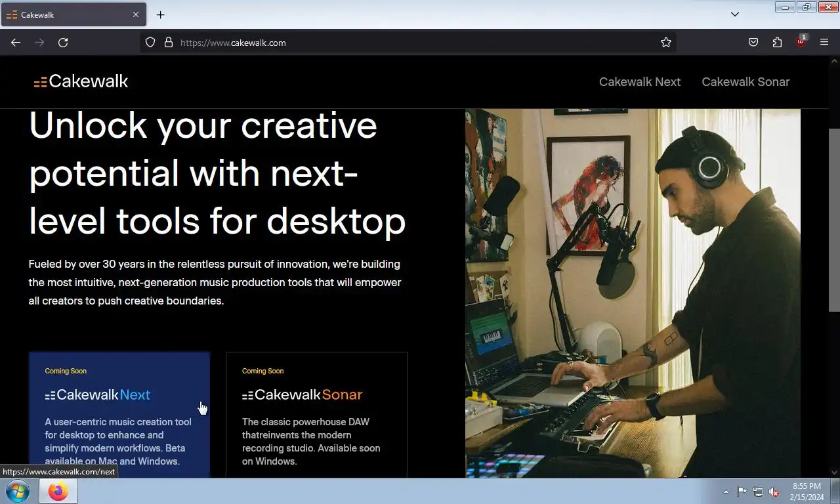Open the Firefox hamburger menu
The image size is (840, 504).
[x=824, y=43]
